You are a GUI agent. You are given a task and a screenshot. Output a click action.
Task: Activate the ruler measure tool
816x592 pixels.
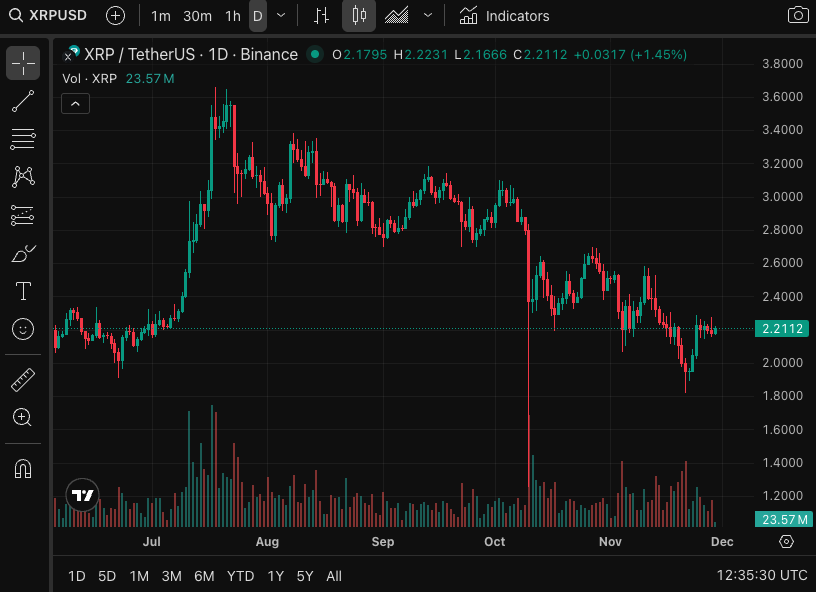23,380
